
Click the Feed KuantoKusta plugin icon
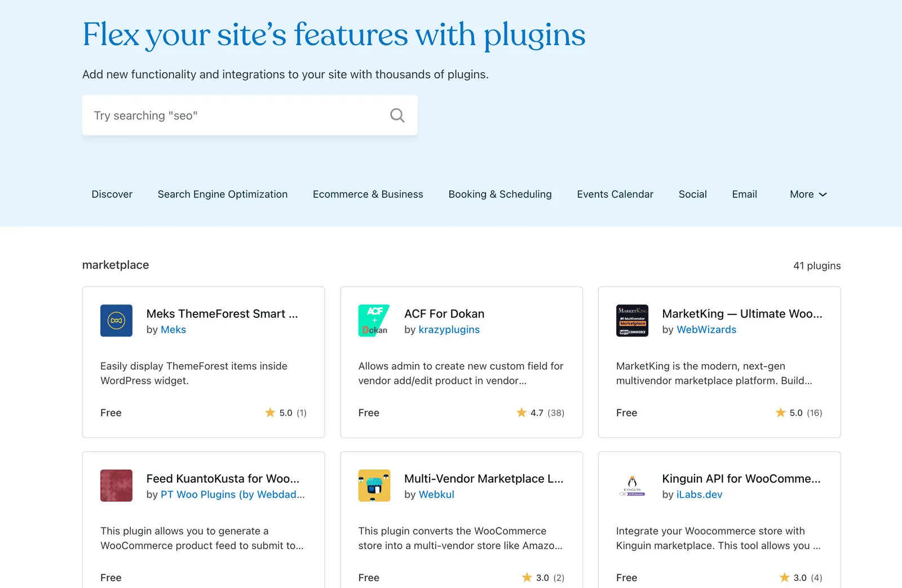pos(116,485)
